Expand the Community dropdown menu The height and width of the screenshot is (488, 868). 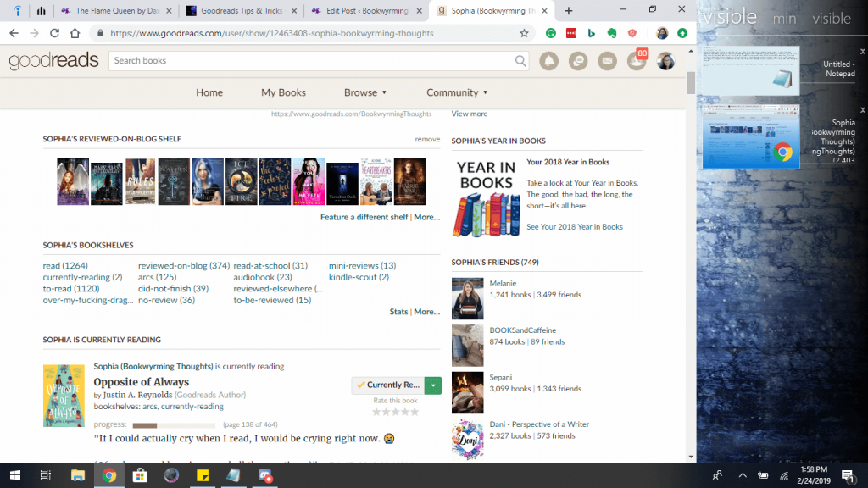point(457,92)
